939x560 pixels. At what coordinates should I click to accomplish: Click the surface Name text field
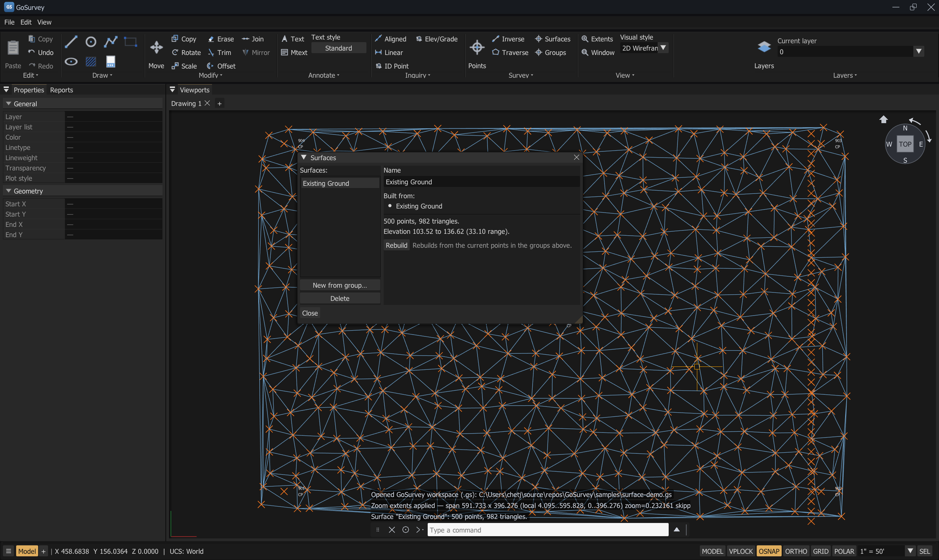481,182
